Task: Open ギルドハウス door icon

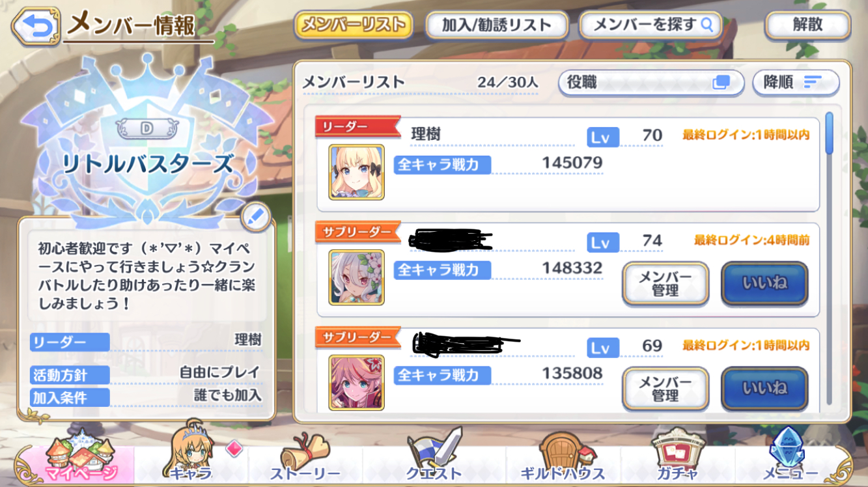Action: [x=563, y=456]
